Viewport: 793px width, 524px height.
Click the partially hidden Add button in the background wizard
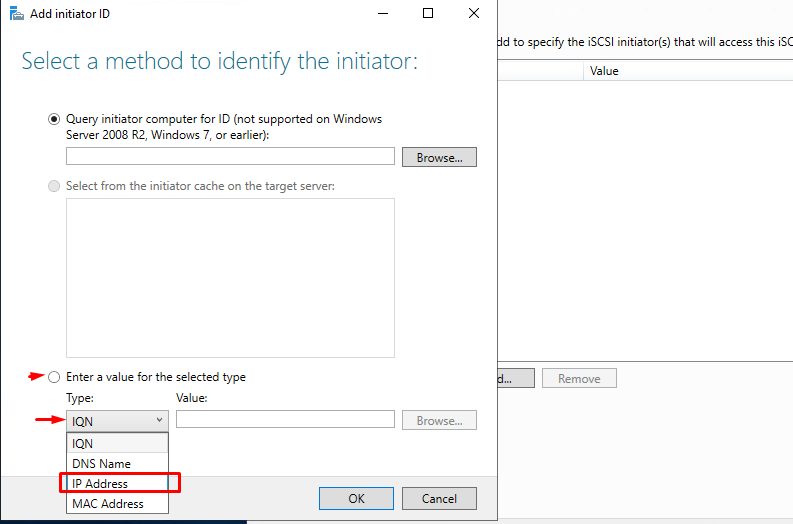click(515, 378)
